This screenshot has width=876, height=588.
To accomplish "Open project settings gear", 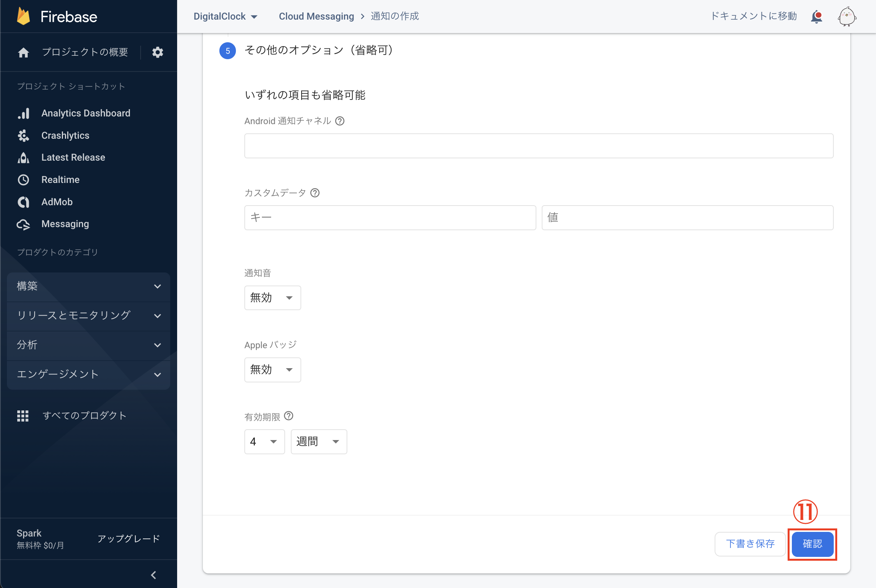I will point(158,52).
